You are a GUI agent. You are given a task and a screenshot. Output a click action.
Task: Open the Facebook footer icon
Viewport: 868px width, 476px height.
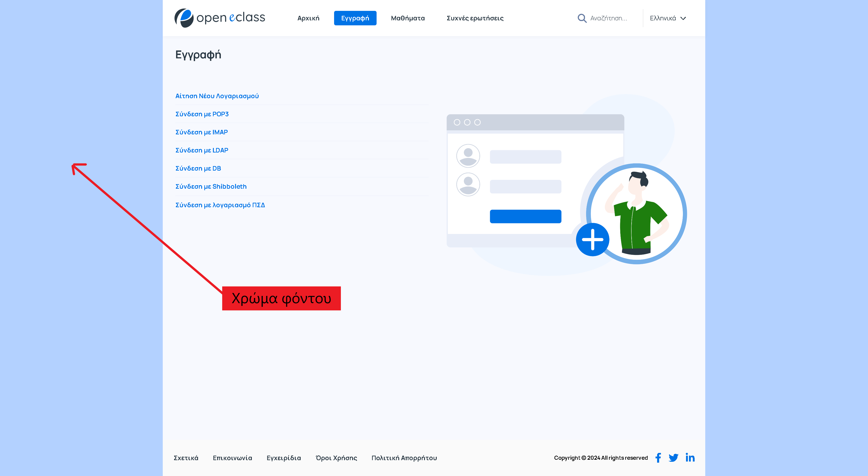658,458
